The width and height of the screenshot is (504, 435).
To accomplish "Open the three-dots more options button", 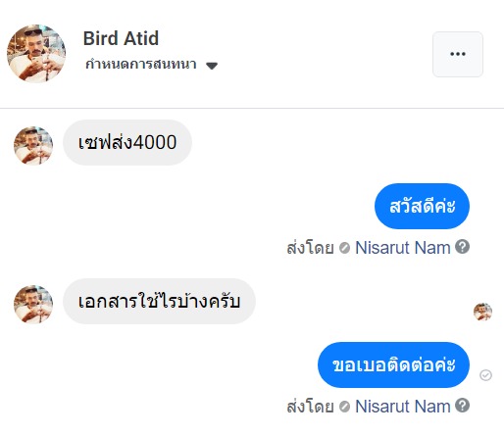I will [458, 54].
